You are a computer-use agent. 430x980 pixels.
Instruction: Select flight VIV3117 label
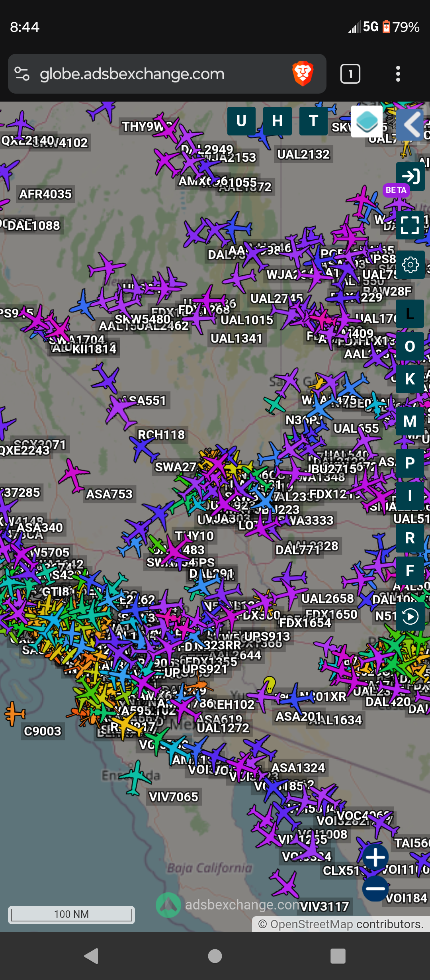(324, 907)
